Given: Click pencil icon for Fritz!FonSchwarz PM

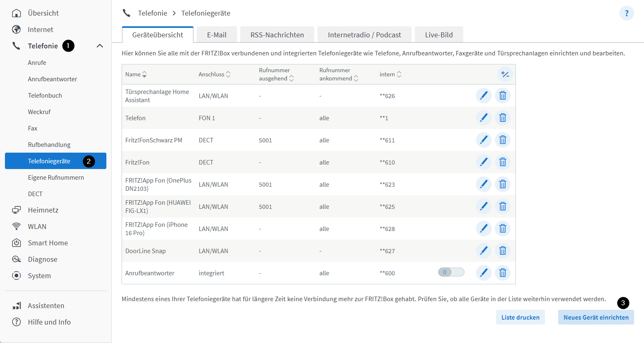Looking at the screenshot, I should (x=483, y=140).
